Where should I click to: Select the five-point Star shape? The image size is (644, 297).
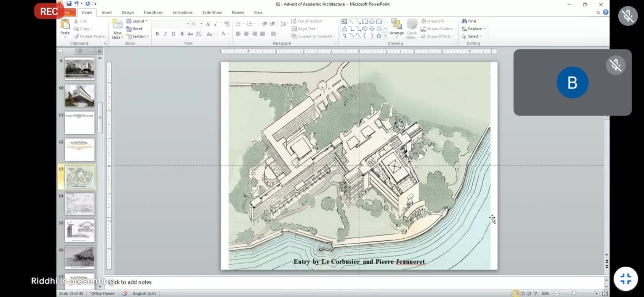(x=379, y=36)
